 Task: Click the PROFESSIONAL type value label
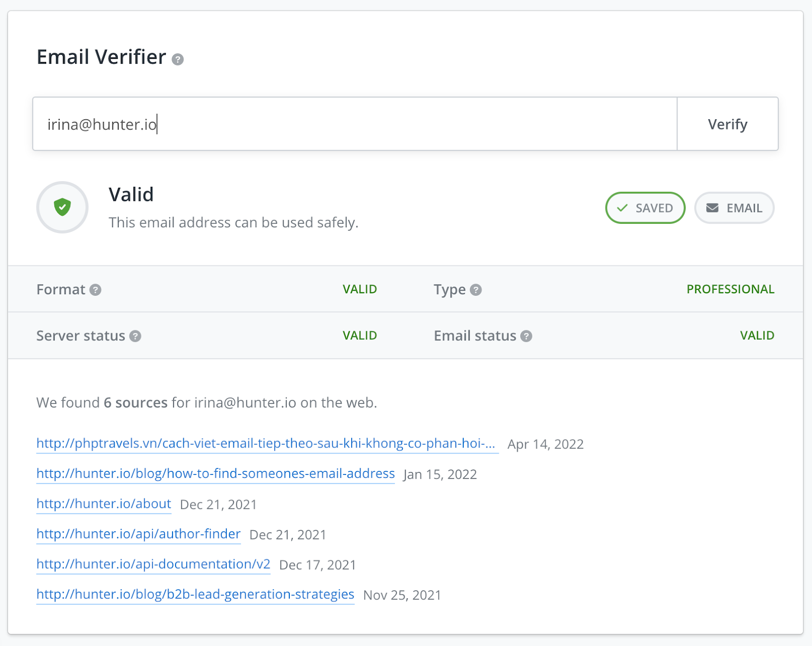tap(730, 289)
